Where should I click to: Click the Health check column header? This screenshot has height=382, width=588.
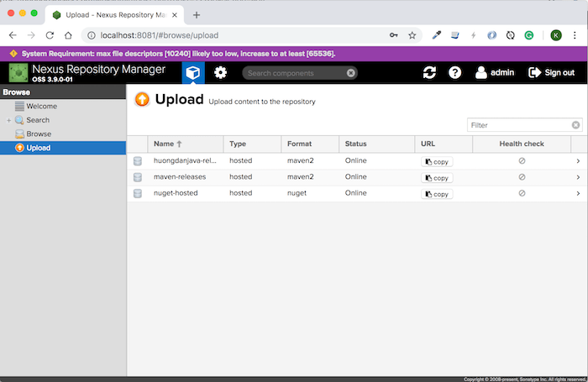tap(522, 144)
